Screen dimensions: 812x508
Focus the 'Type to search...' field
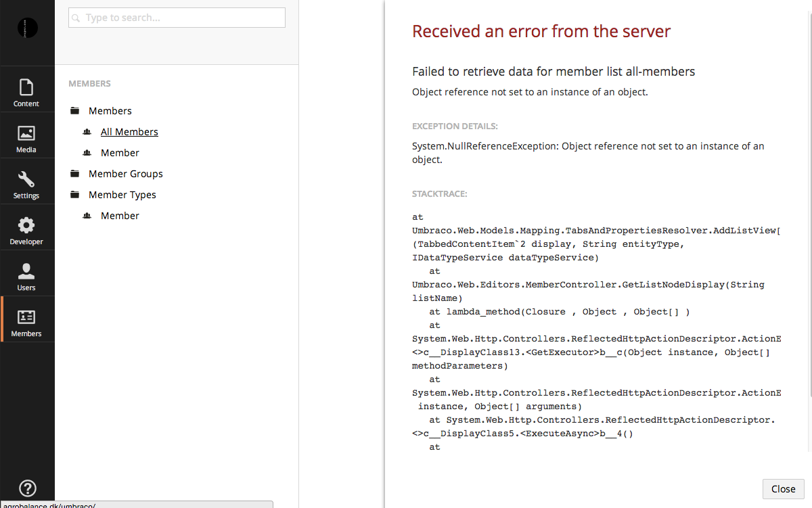click(x=177, y=18)
